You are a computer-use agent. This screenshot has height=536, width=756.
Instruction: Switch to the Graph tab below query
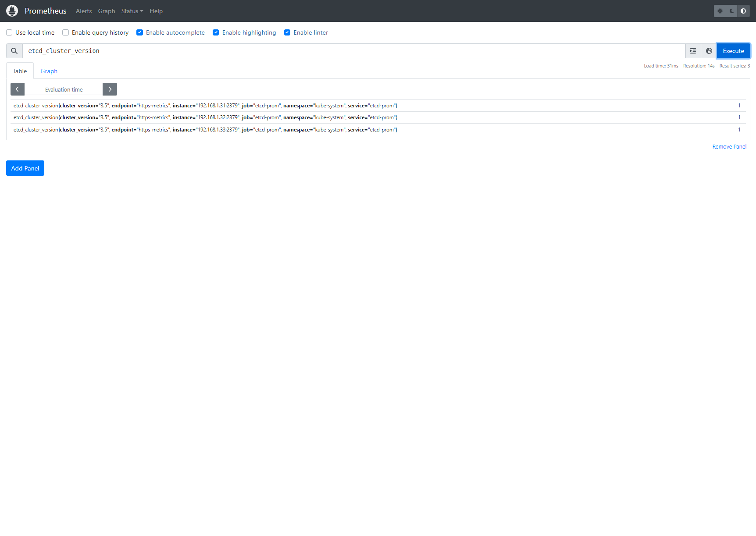pos(49,71)
